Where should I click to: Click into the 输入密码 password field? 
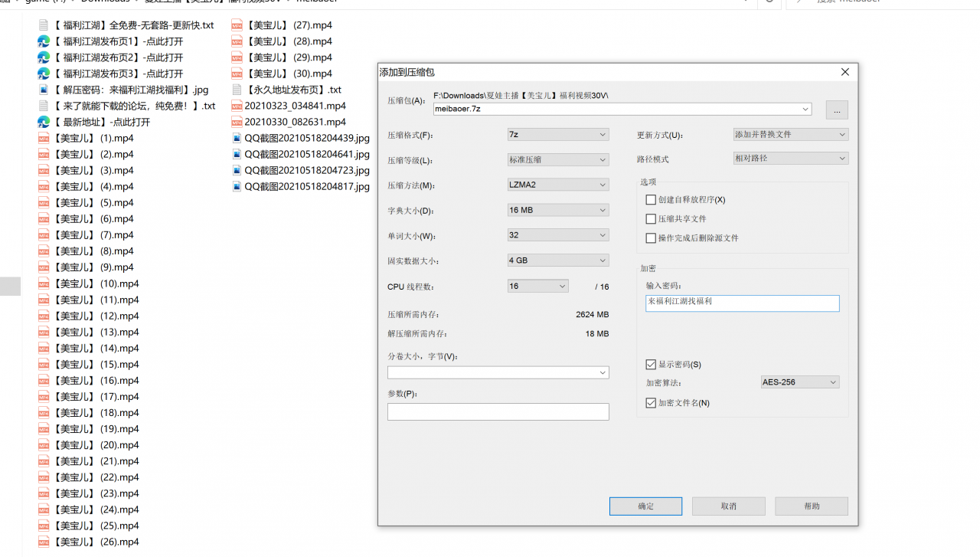click(x=742, y=303)
